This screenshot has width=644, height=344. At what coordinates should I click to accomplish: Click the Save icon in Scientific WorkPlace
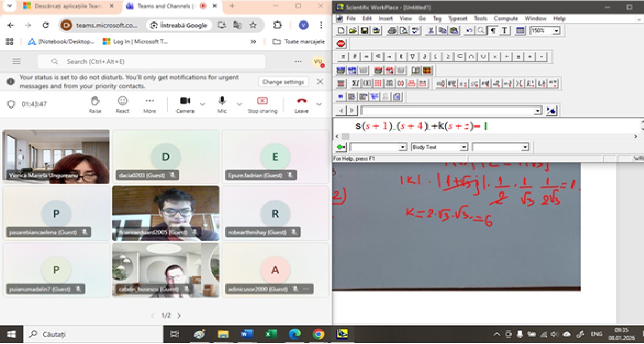(365, 31)
